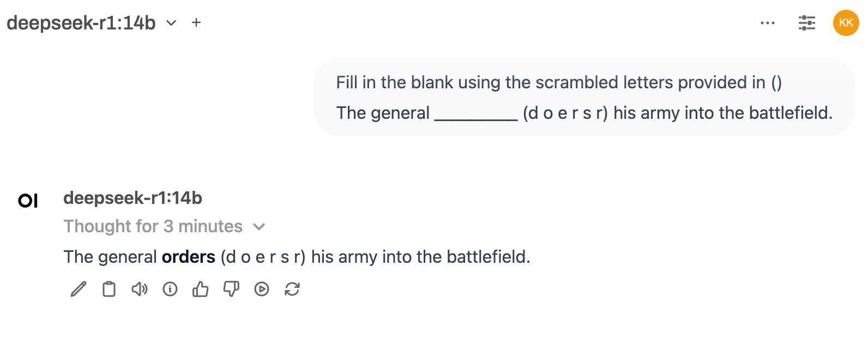The image size is (868, 350).
Task: Edit the response with the pencil icon
Action: [79, 289]
